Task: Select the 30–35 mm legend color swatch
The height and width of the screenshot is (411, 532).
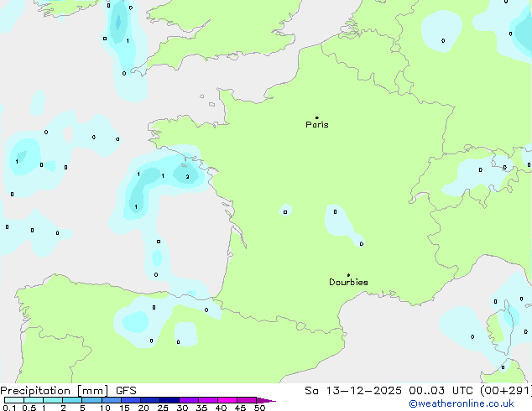Action: pos(188,400)
